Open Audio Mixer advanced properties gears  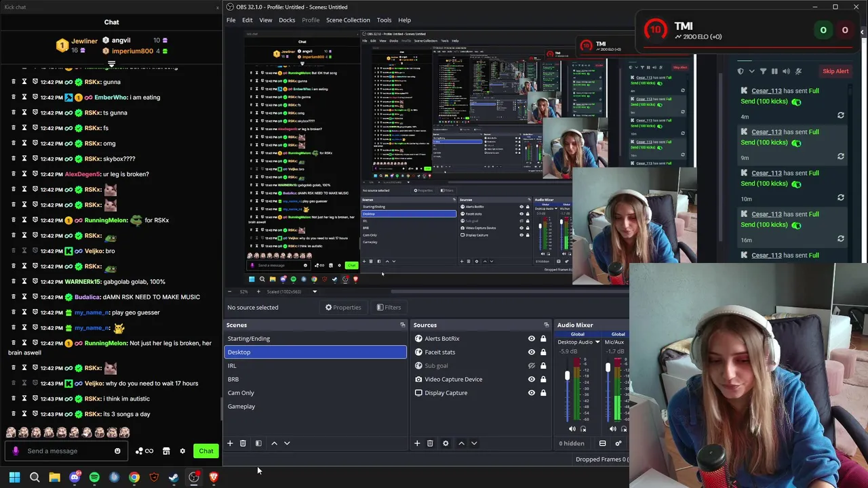[x=618, y=443]
